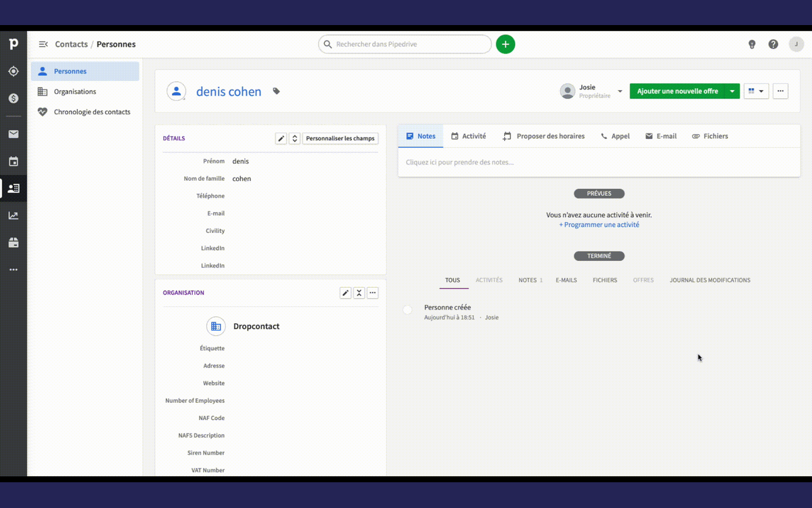Open Leads target icon in left sidebar
The image size is (812, 508).
(14, 71)
